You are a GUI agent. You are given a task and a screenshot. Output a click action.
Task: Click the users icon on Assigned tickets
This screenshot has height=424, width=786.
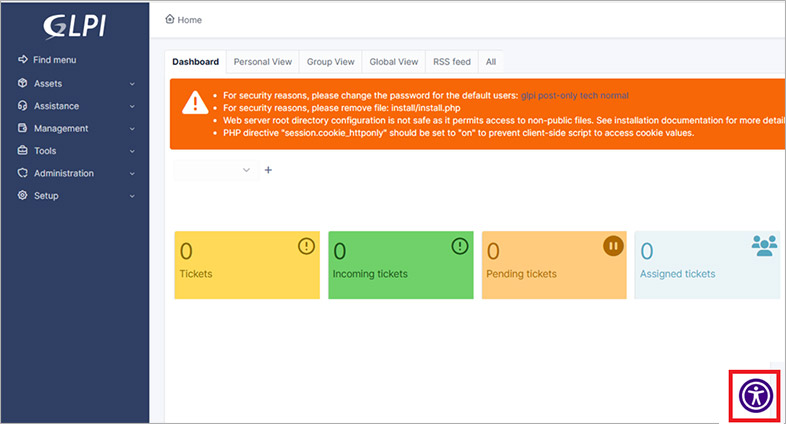(765, 245)
